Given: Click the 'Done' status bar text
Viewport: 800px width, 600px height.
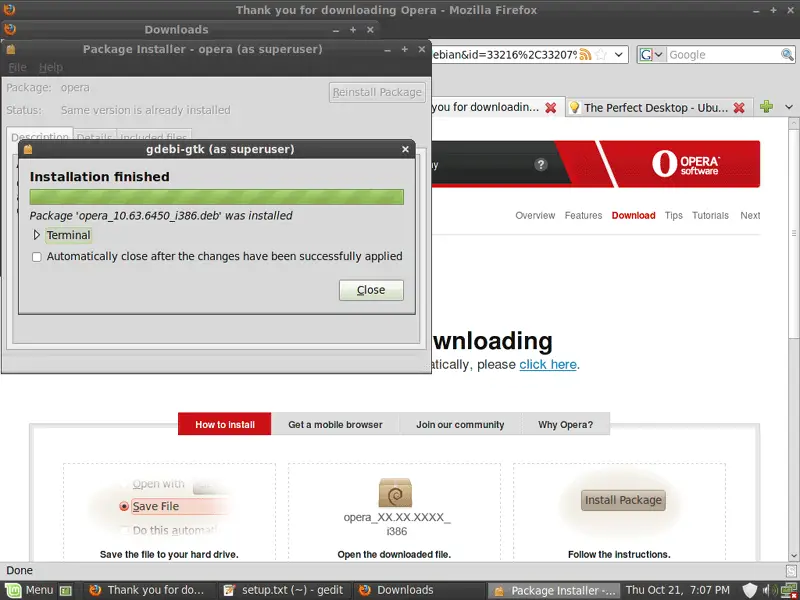Looking at the screenshot, I should tap(19, 570).
